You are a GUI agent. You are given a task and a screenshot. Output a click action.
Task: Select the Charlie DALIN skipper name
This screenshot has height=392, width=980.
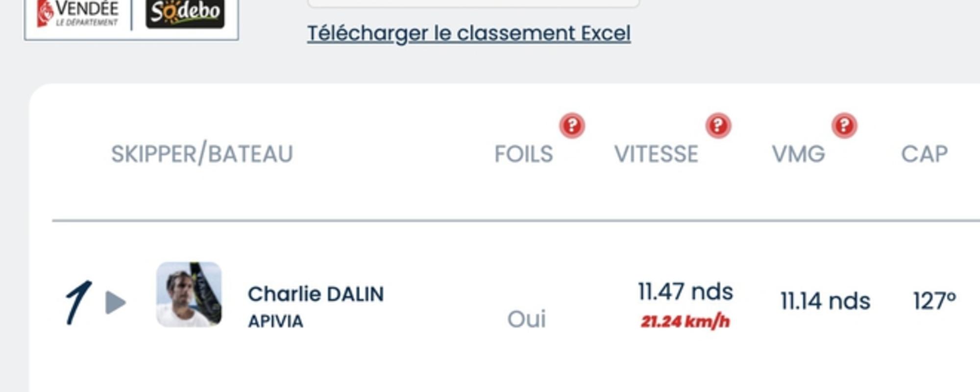coord(316,294)
